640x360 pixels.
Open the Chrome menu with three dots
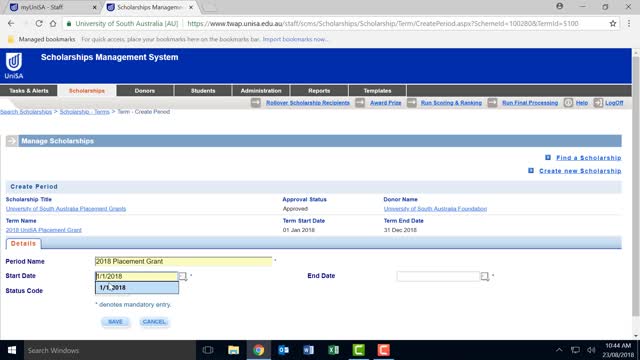629,24
